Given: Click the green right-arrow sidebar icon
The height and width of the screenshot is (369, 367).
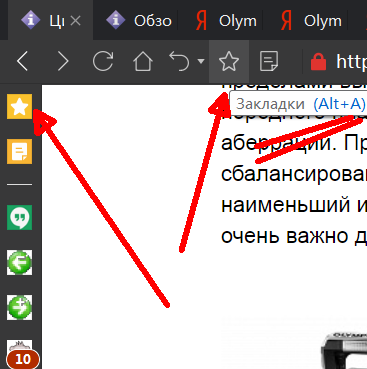Looking at the screenshot, I should [20, 307].
